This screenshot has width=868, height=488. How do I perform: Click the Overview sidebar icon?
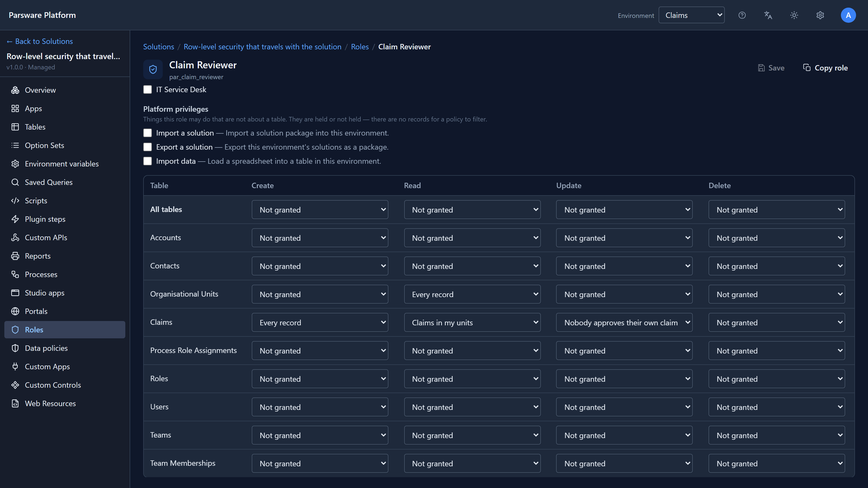[x=15, y=90]
